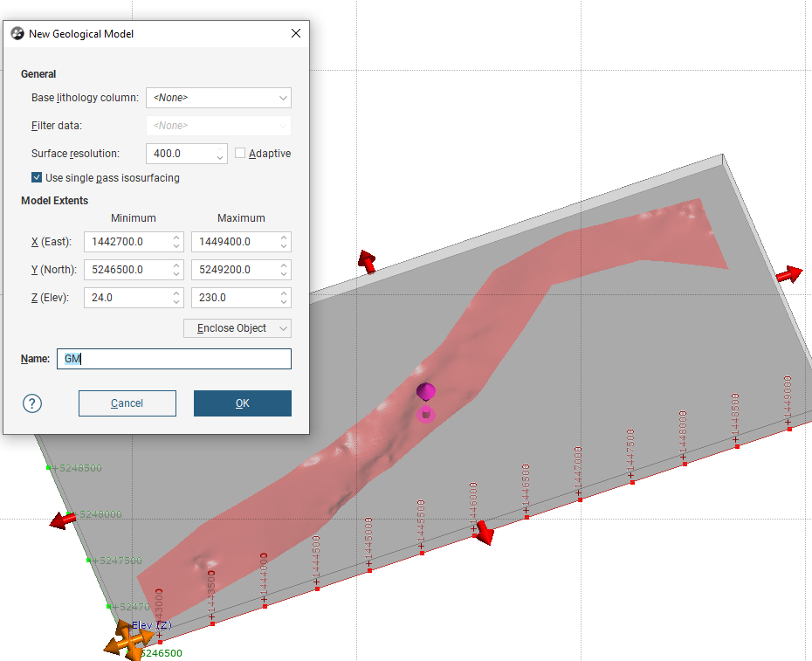Viewport: 812px width, 661px height.
Task: Close the New Geological Model dialog
Action: coord(295,34)
